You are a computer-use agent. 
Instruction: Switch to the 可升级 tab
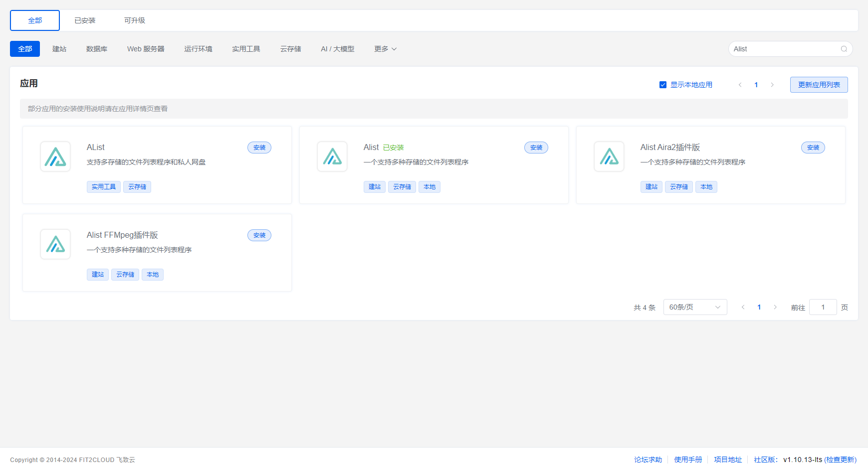(x=135, y=20)
